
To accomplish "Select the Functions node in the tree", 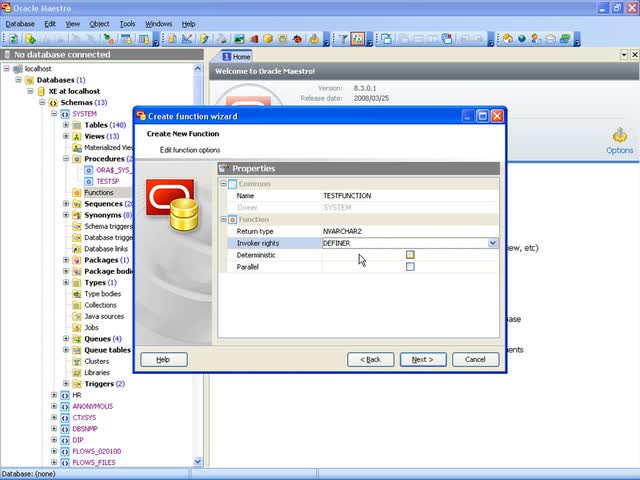I will point(99,192).
